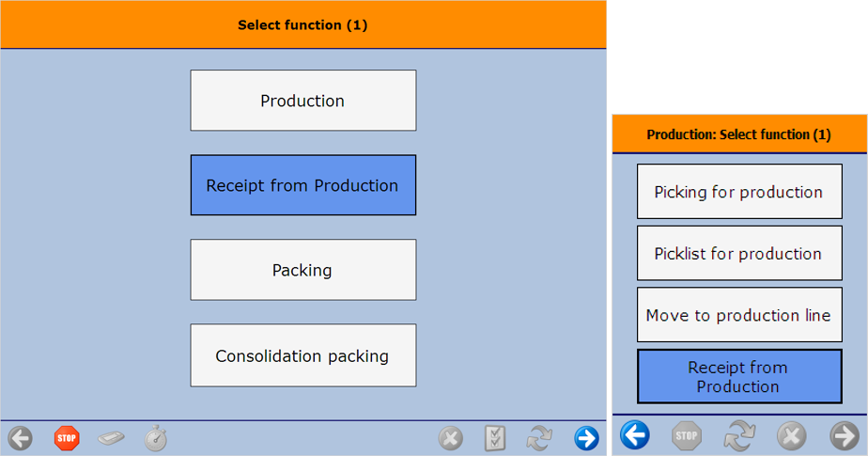Select Receipt from Production in main menu
868x456 pixels.
[302, 185]
